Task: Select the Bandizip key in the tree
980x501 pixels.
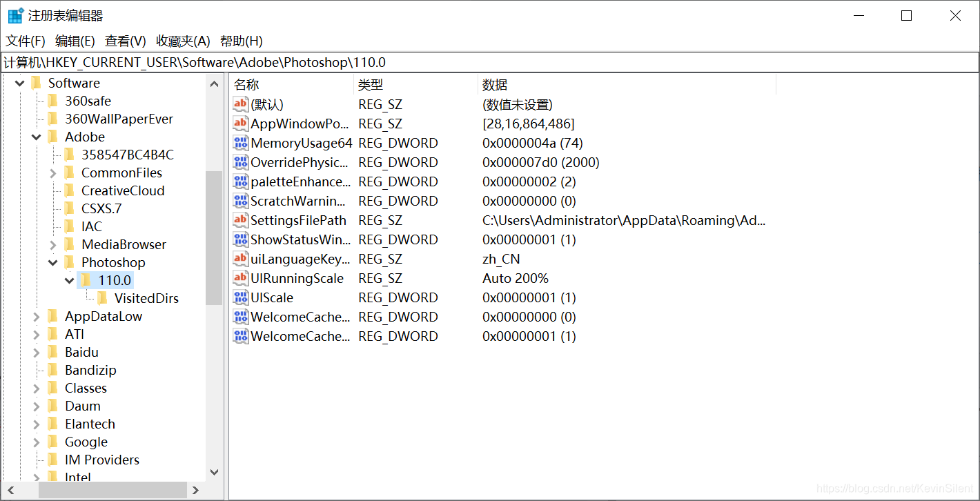Action: [90, 370]
